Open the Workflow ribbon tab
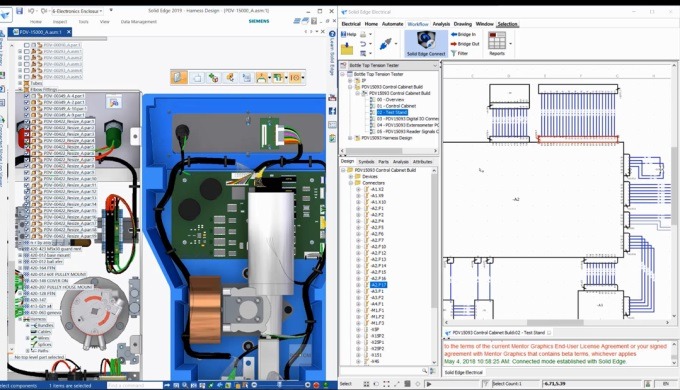Image resolution: width=680 pixels, height=390 pixels. click(x=418, y=24)
